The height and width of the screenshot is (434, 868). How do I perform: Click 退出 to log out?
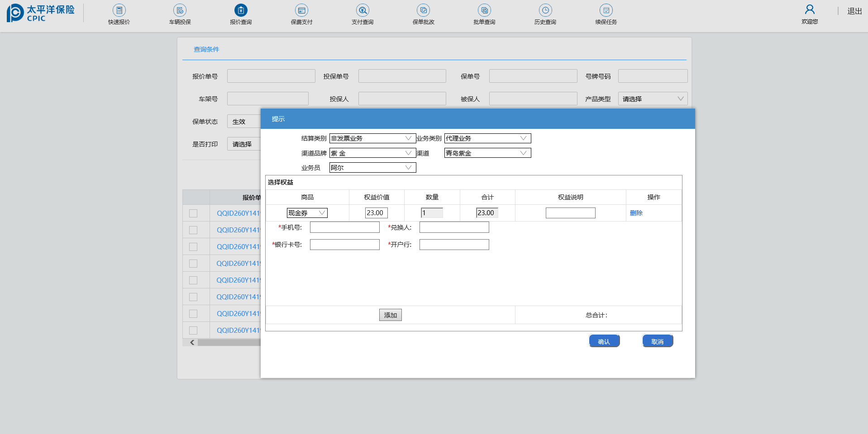[x=854, y=11]
